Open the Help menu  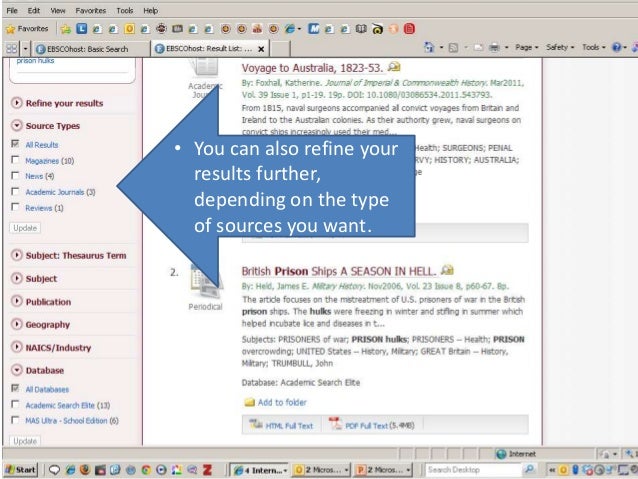tap(151, 11)
